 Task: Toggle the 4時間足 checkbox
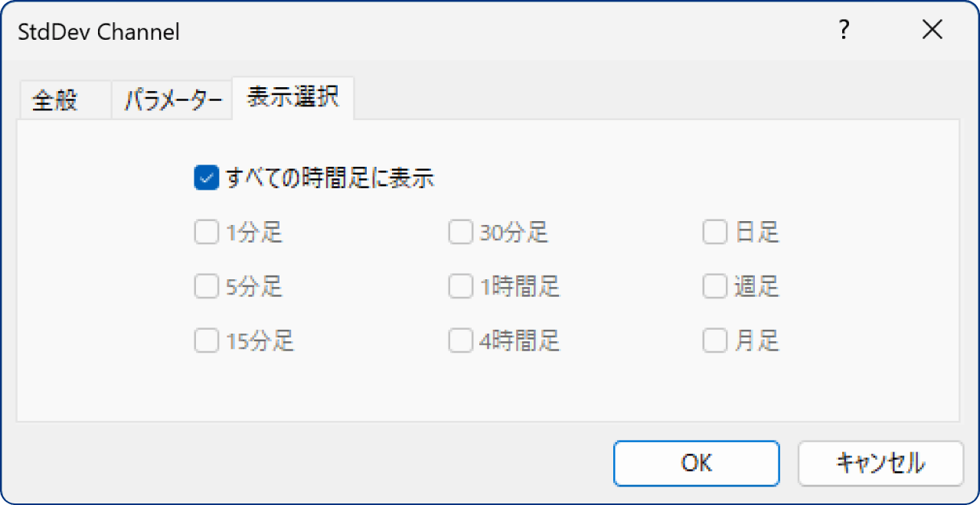point(461,340)
